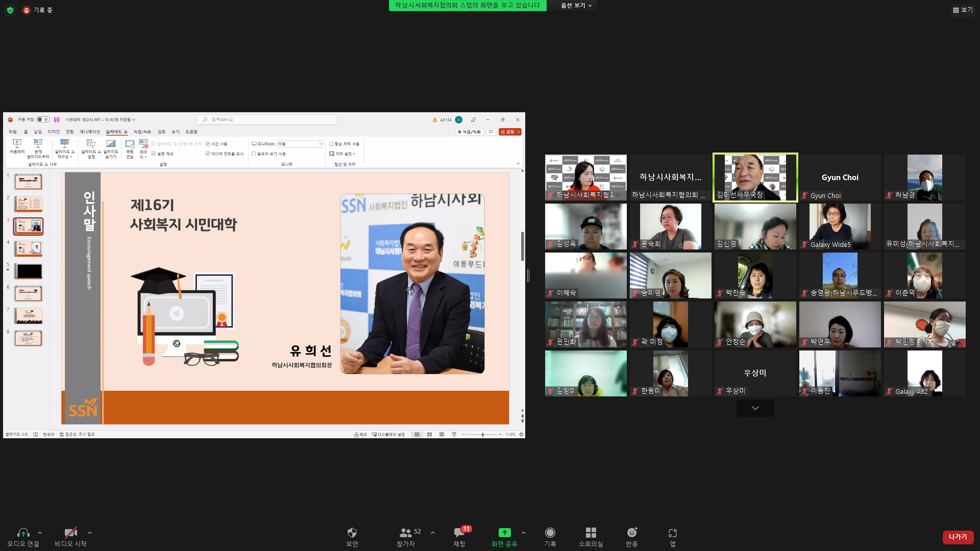Click the red leave (나가기) button
This screenshot has width=980, height=551.
coord(958,537)
